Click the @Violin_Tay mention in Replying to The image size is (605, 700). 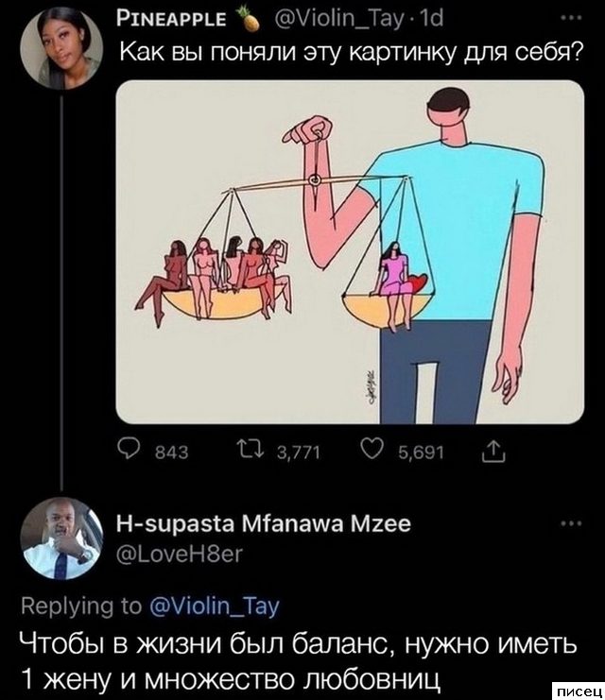point(214,607)
